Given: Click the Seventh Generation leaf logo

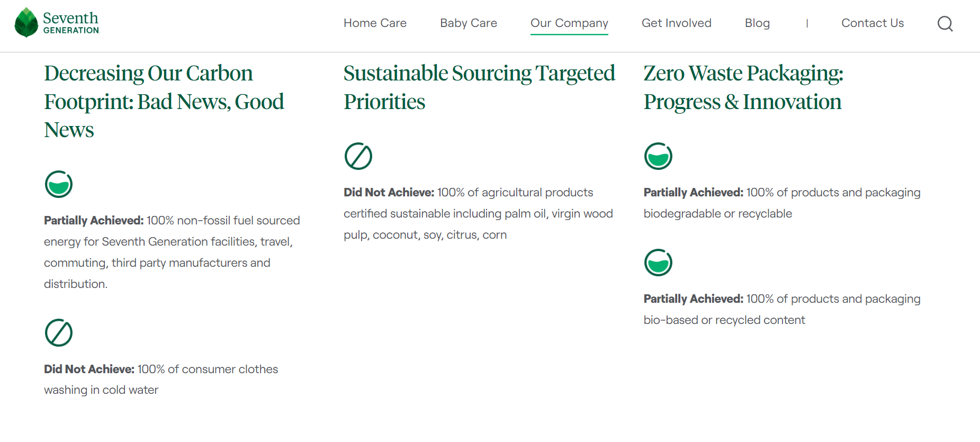Looking at the screenshot, I should (x=26, y=23).
